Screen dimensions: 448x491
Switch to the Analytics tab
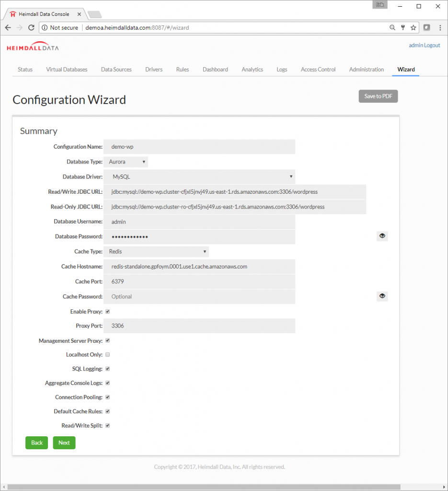click(x=252, y=70)
